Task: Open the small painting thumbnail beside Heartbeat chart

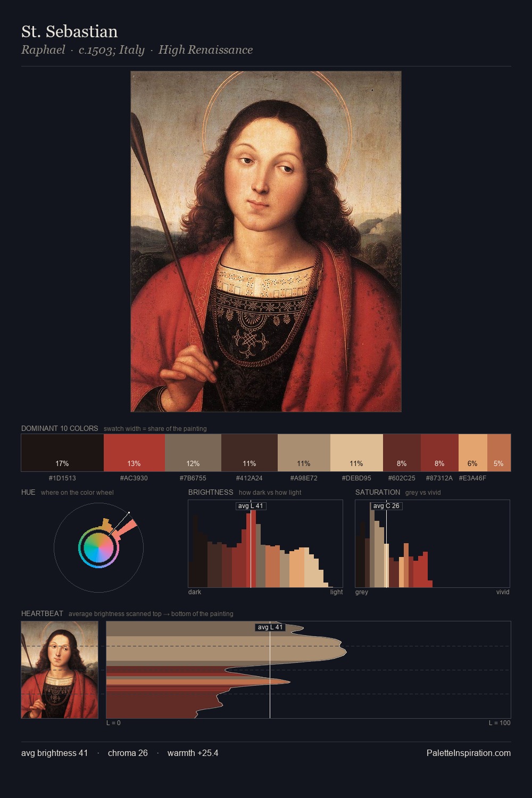Action: click(60, 670)
